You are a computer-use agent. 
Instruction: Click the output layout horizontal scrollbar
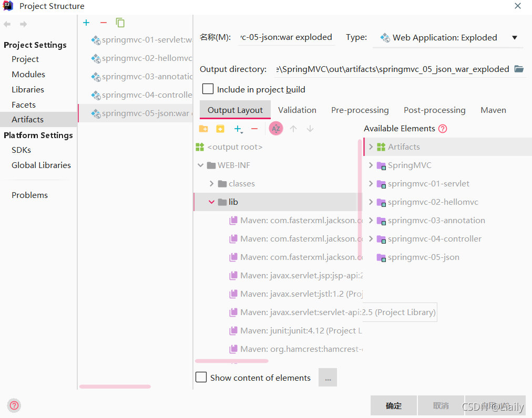[232, 361]
